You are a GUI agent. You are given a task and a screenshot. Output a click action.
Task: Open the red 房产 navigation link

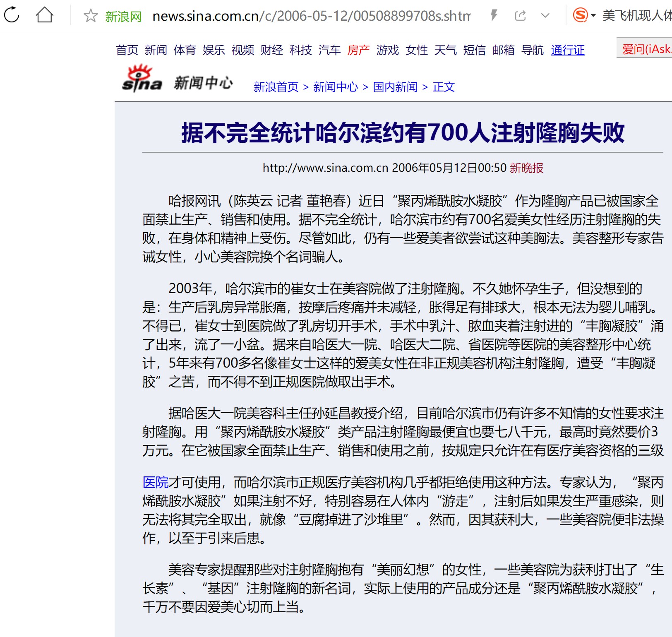coord(359,50)
